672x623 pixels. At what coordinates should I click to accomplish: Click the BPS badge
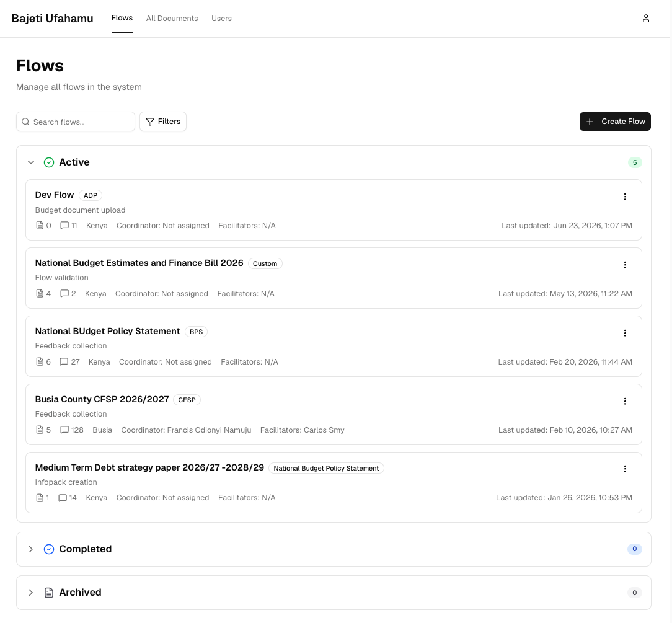pyautogui.click(x=197, y=332)
